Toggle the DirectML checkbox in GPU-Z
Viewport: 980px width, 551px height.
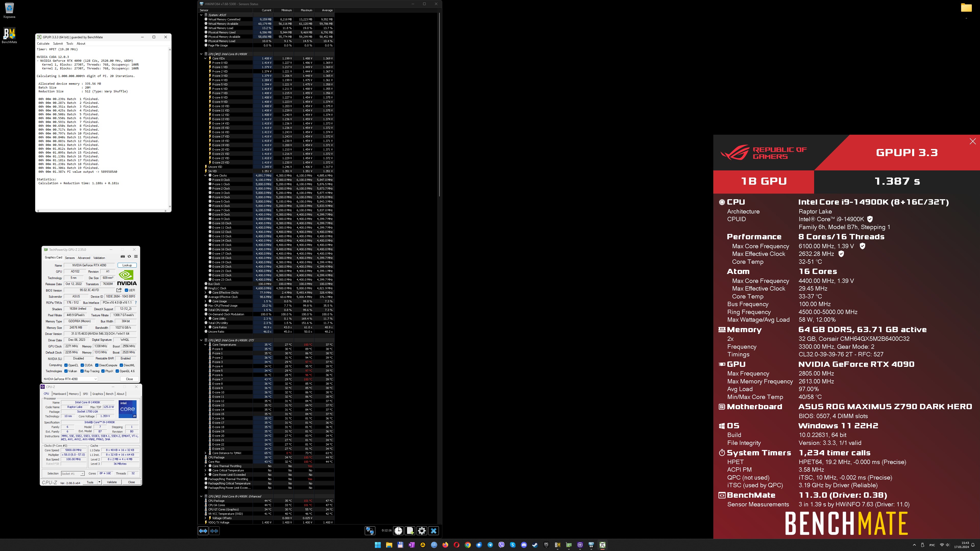click(x=121, y=365)
